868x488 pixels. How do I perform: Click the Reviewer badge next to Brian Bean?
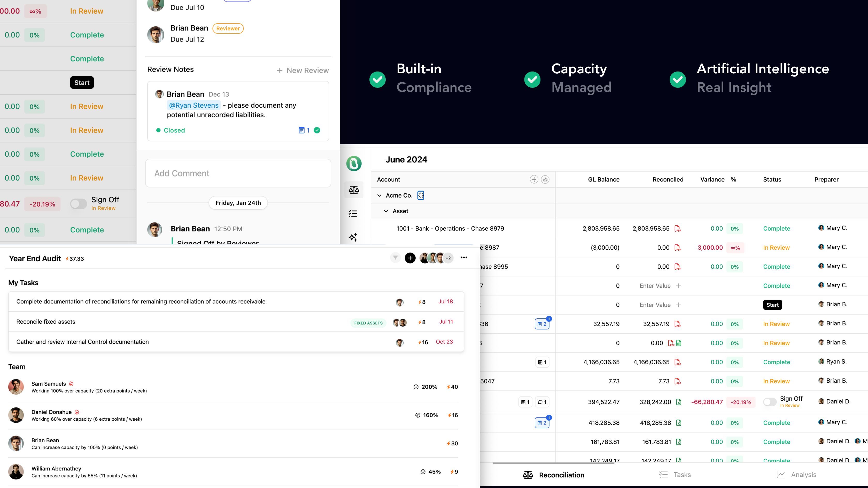(228, 29)
